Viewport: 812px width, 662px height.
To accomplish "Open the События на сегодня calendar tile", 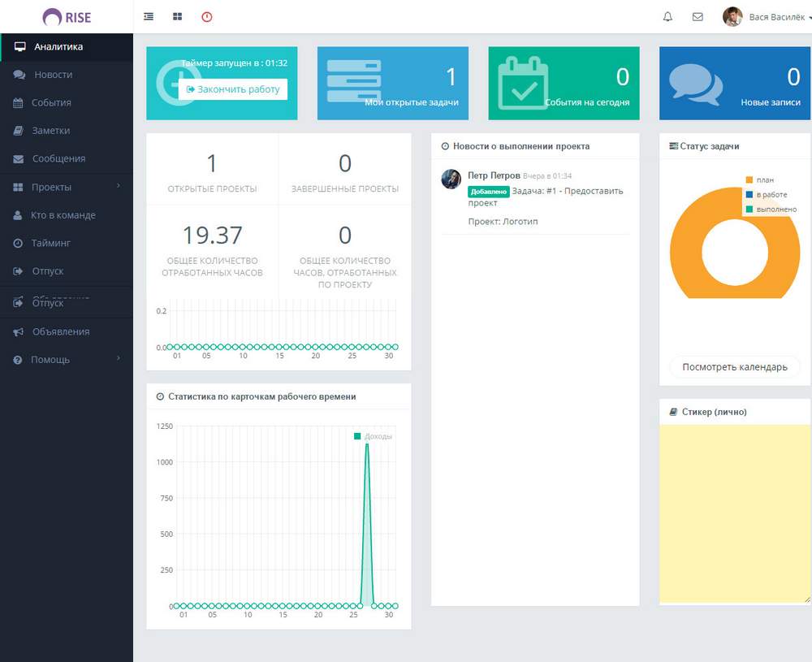I will 564,83.
